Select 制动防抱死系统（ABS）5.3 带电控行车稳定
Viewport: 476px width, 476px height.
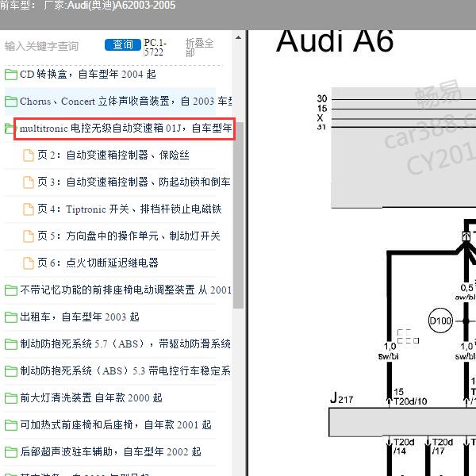(x=125, y=371)
